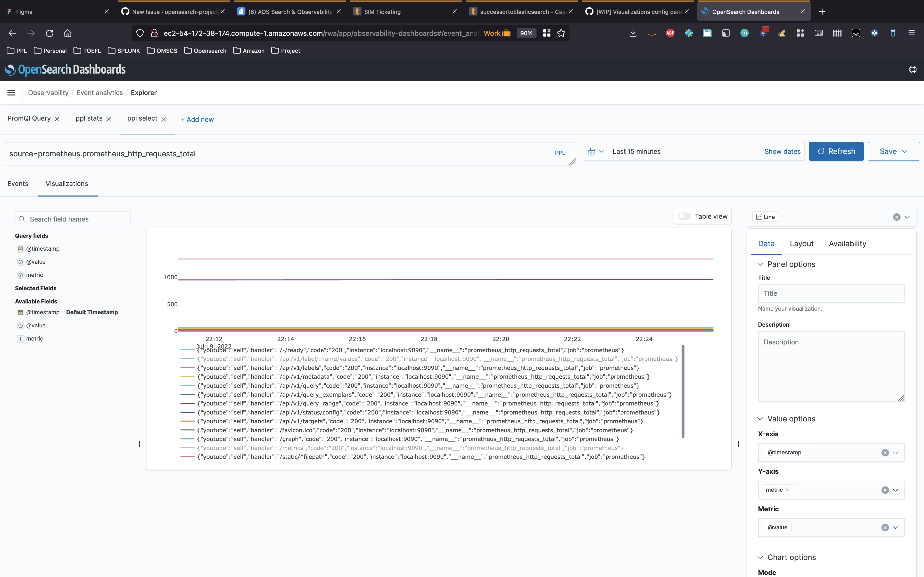Click the browser reload icon
924x577 pixels.
coord(49,33)
